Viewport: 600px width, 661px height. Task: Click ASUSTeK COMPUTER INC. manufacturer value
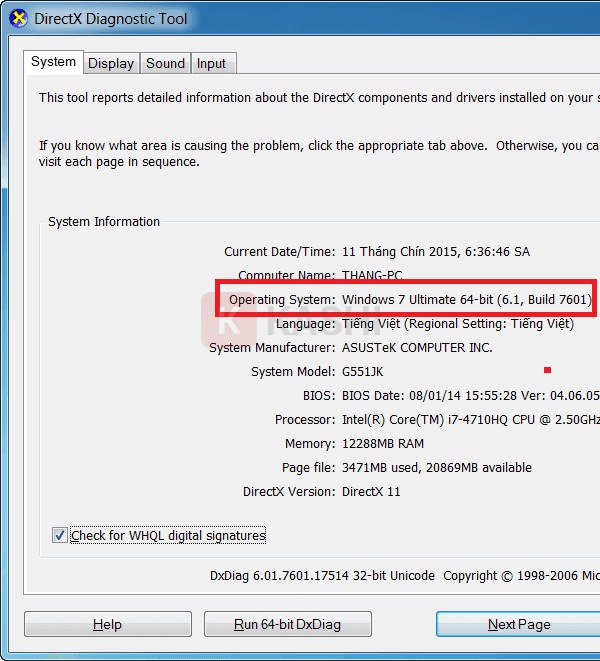[417, 348]
